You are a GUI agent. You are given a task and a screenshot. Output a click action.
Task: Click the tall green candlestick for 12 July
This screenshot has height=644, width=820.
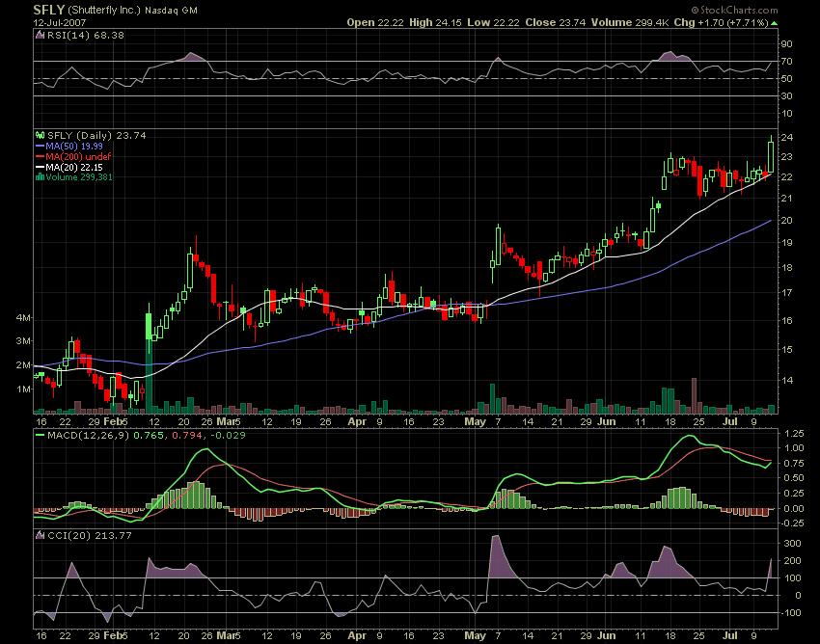click(x=771, y=155)
